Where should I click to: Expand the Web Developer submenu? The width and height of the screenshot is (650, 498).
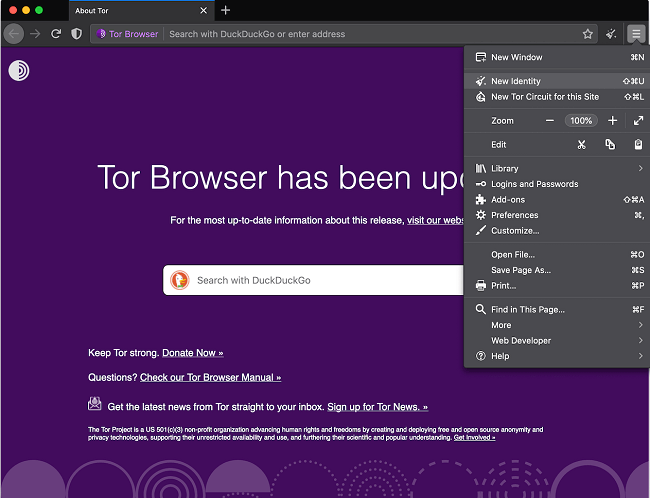[x=557, y=340]
